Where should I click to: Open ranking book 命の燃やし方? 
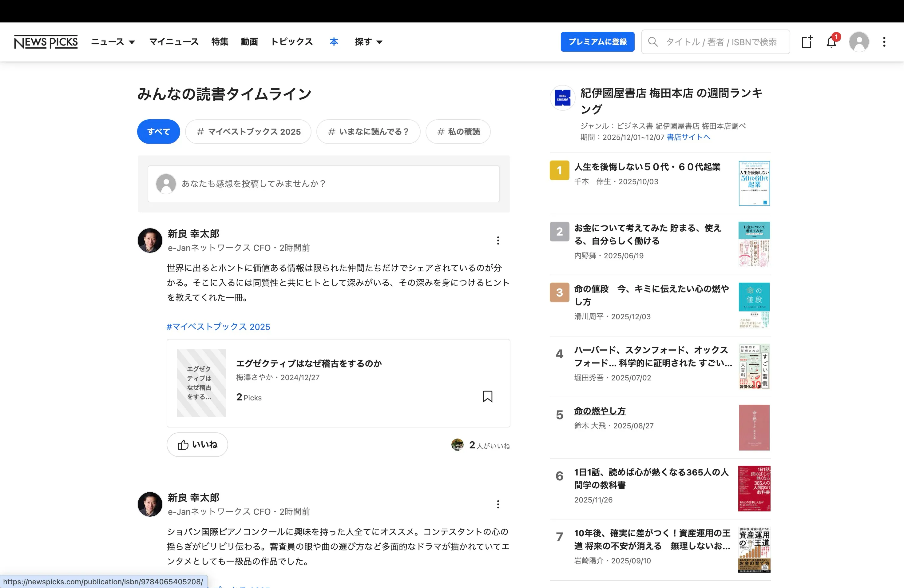pyautogui.click(x=600, y=411)
